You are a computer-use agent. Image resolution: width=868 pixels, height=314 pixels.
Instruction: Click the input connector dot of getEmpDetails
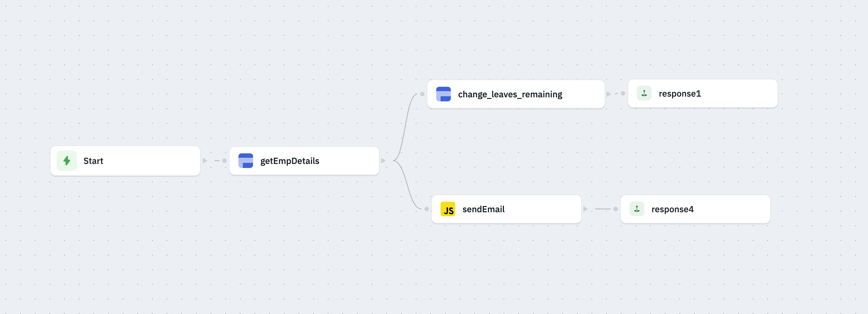click(x=225, y=161)
